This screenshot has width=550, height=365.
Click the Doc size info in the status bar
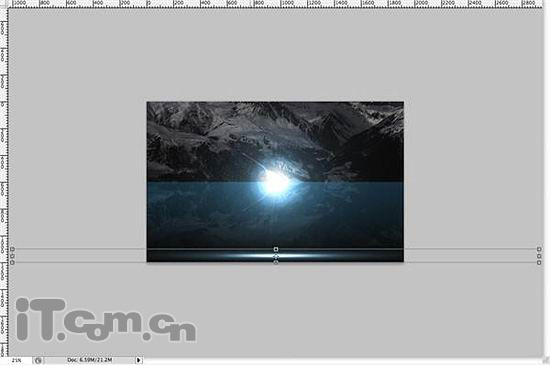[90, 360]
